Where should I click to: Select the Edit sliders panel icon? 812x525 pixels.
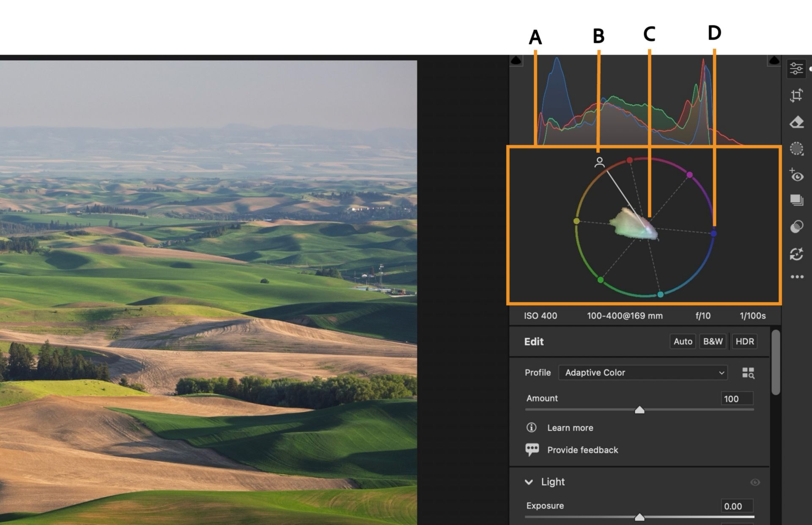(x=796, y=69)
